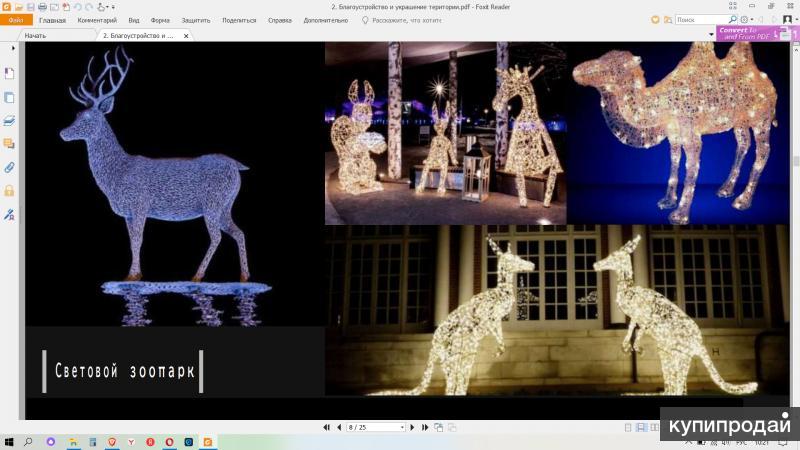
Task: Open the Brave browser taskbar icon
Action: pos(112,442)
